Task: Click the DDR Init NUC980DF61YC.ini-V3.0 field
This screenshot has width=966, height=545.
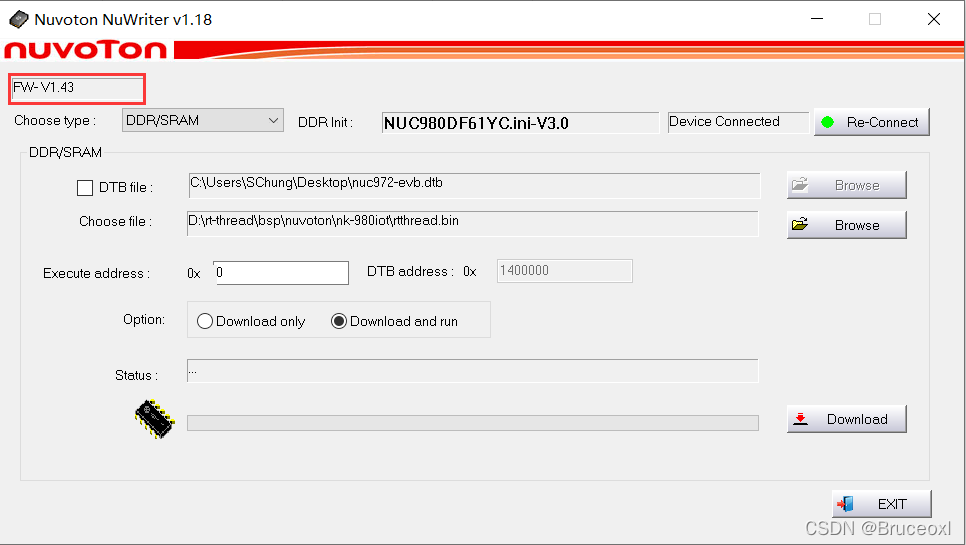Action: [520, 123]
